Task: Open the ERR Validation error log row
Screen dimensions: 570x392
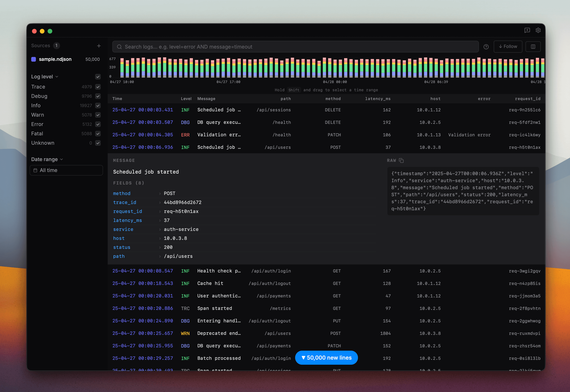Action: point(326,135)
